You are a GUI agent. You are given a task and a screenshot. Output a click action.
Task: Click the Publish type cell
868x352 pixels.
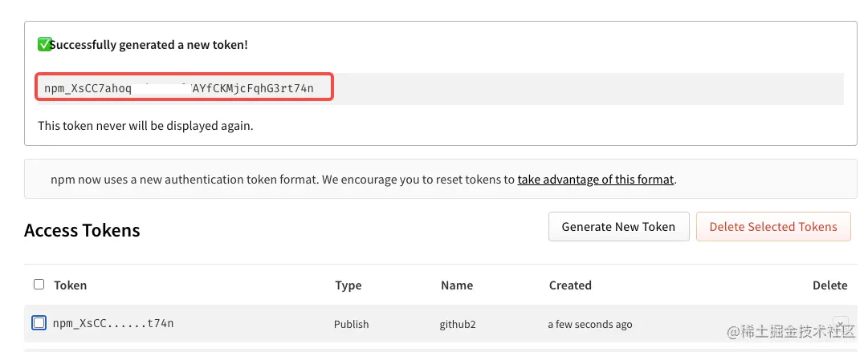351,325
